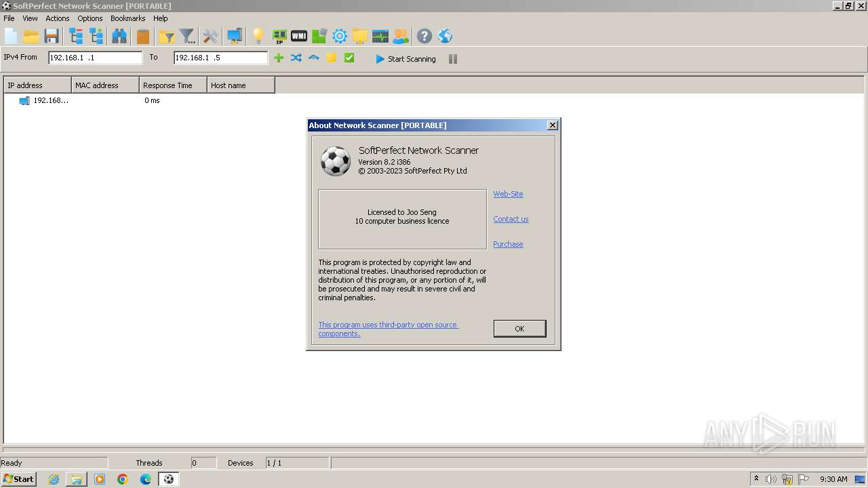868x488 pixels.
Task: Click the shared folders icon
Action: [360, 36]
